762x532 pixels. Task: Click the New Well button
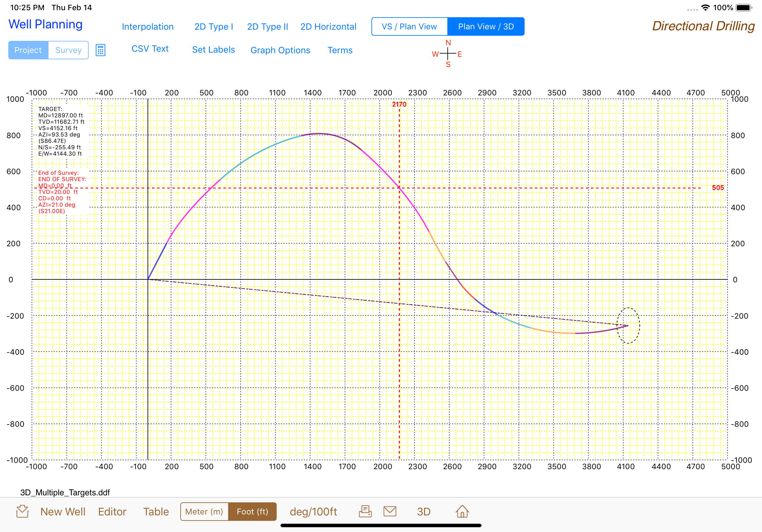63,512
